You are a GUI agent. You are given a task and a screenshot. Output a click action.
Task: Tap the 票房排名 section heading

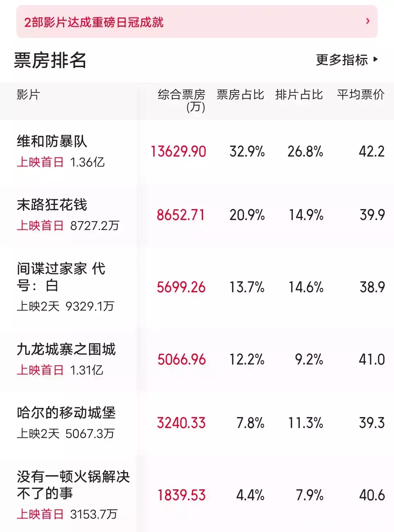50,60
